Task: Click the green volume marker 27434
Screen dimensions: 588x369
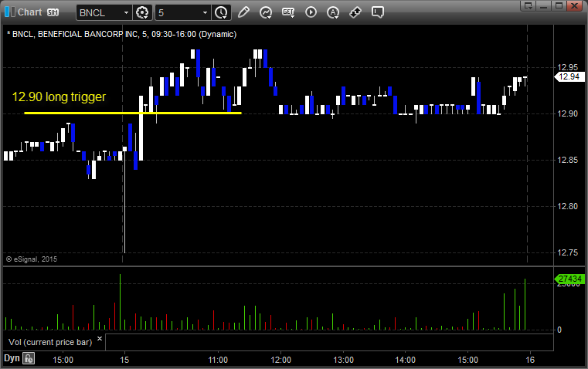Action: tap(569, 279)
